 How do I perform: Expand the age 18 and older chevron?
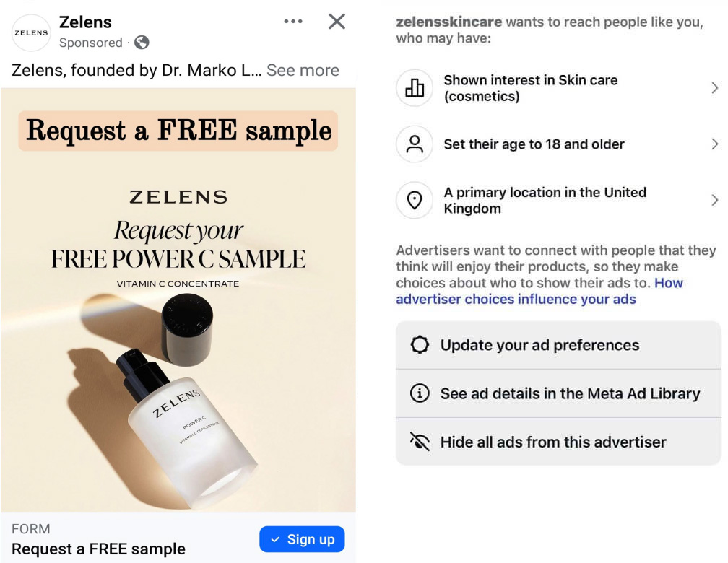point(714,144)
